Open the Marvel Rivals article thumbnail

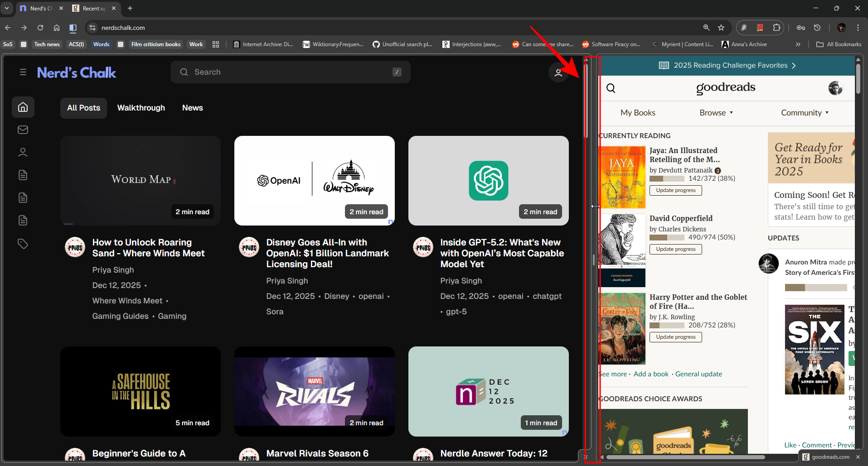tap(315, 392)
